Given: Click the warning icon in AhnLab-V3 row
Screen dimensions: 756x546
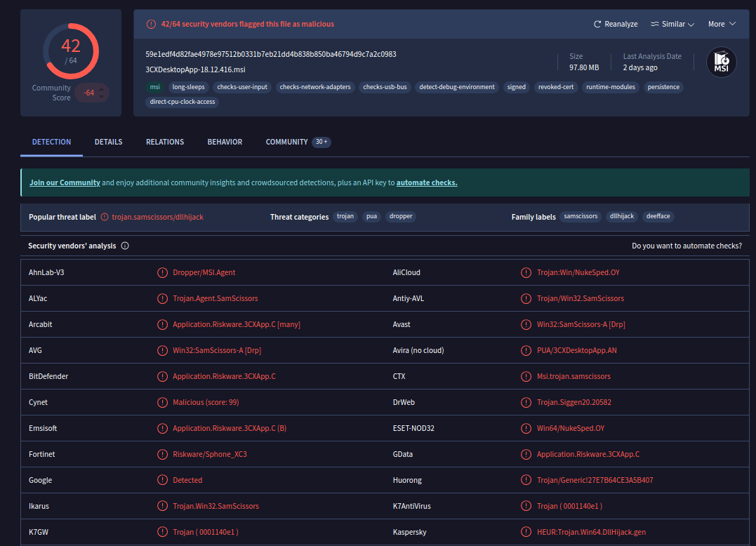Looking at the screenshot, I should click(162, 272).
